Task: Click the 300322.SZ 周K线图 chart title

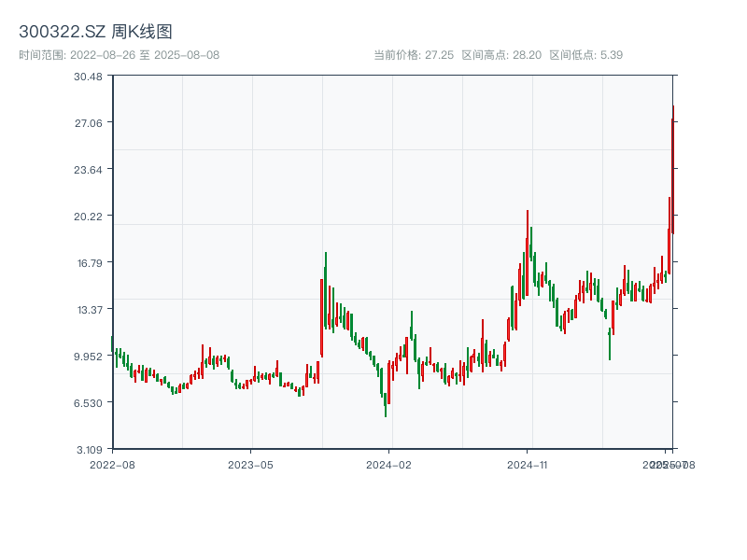Action: [95, 32]
